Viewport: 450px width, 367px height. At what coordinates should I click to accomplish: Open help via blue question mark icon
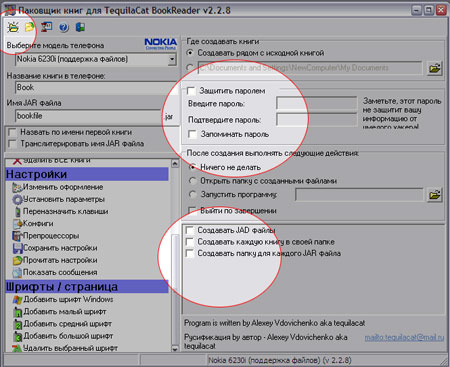click(64, 27)
